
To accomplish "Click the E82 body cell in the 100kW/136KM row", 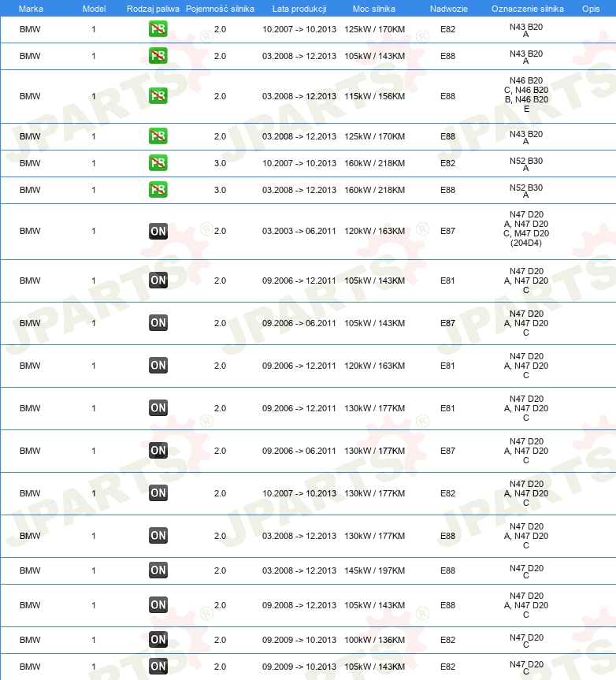I will [x=447, y=640].
